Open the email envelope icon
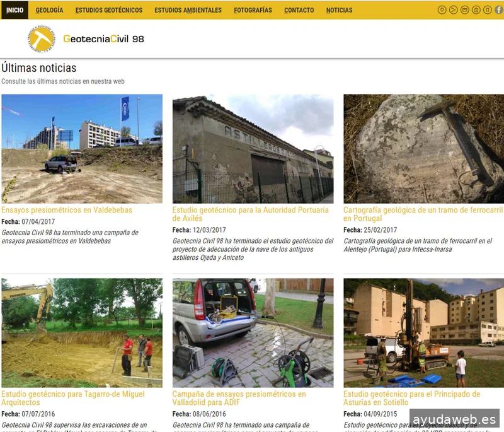The height and width of the screenshot is (432, 504). click(x=464, y=10)
